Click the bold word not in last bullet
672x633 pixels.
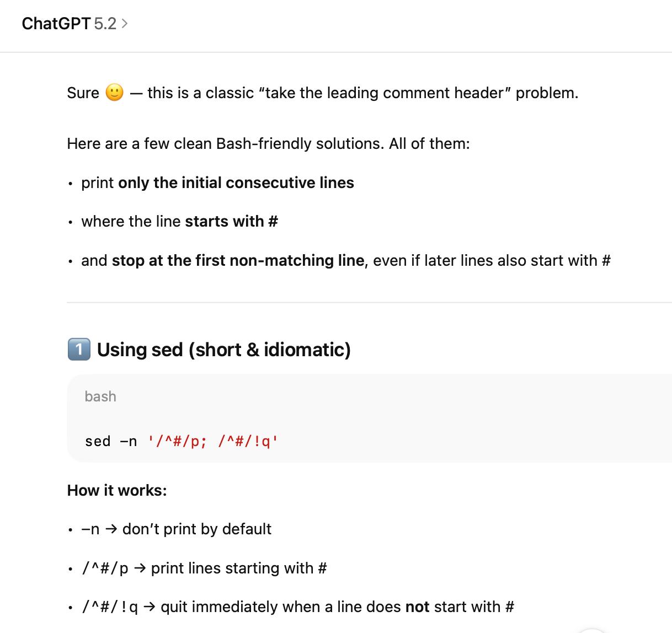417,607
